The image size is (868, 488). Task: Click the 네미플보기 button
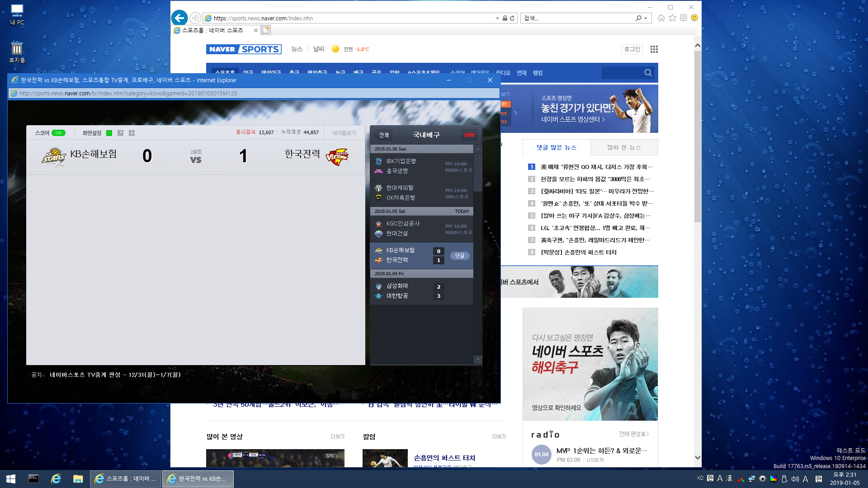tap(344, 133)
